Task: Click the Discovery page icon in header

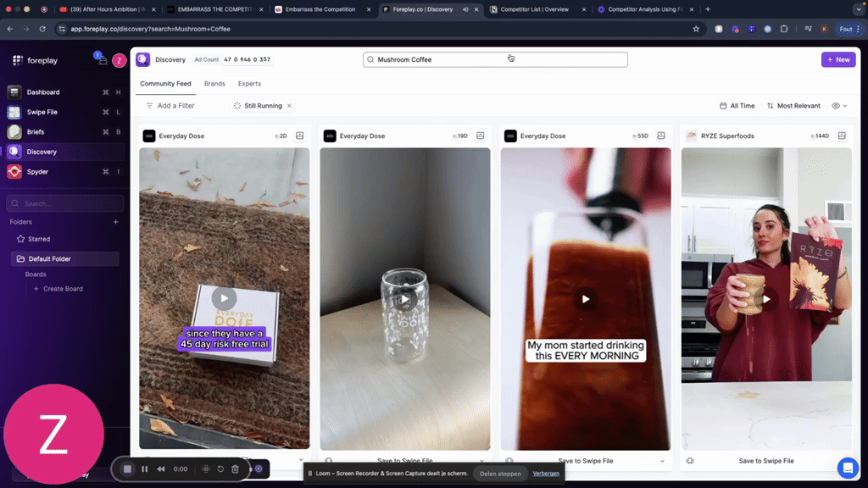Action: coord(142,59)
